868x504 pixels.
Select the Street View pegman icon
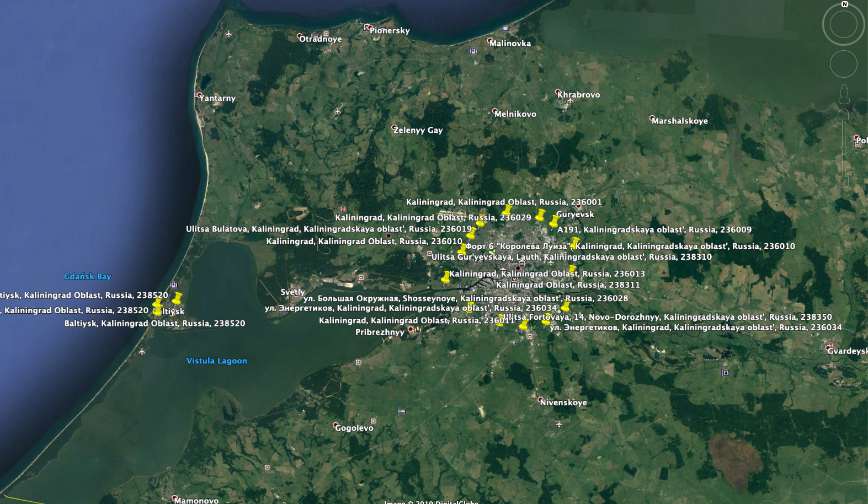coord(844,95)
